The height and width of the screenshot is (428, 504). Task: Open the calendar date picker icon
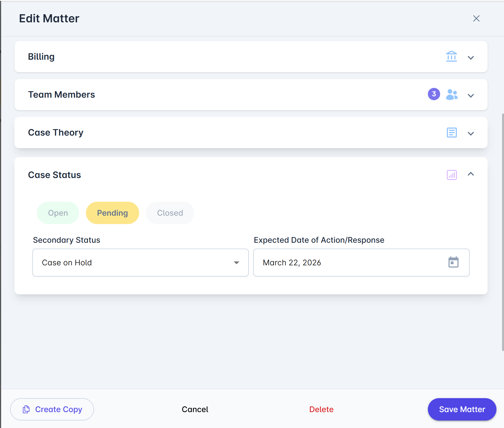[x=453, y=262]
